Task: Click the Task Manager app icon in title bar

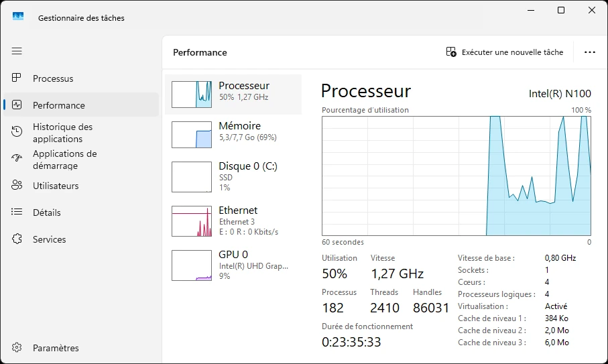Action: click(18, 17)
